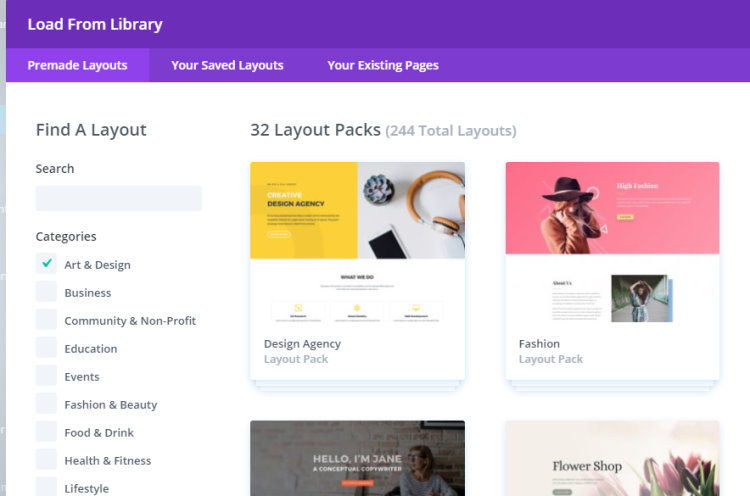Open the Fashion layout pack thumbnail
This screenshot has width=750, height=496.
(x=612, y=244)
